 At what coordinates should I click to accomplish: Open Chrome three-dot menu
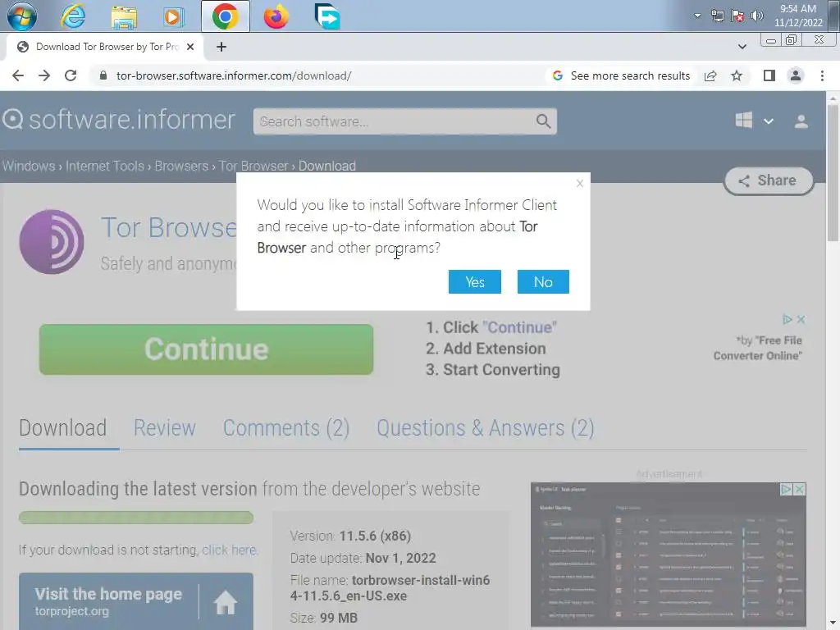click(822, 75)
